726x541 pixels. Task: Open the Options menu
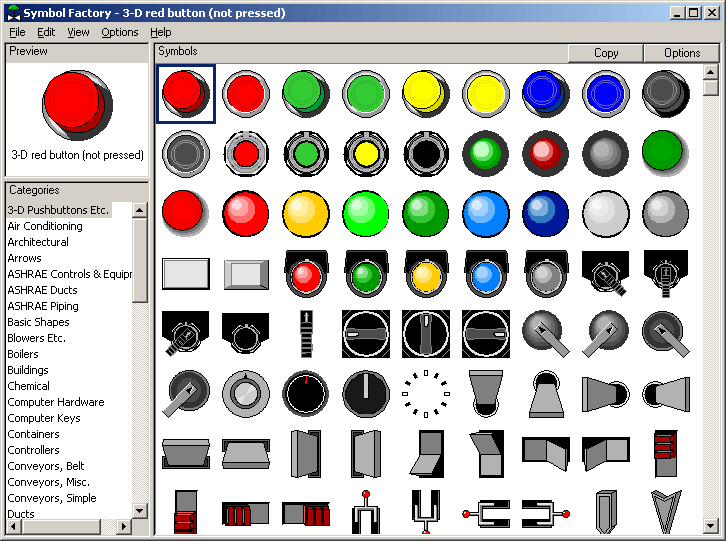pyautogui.click(x=120, y=32)
